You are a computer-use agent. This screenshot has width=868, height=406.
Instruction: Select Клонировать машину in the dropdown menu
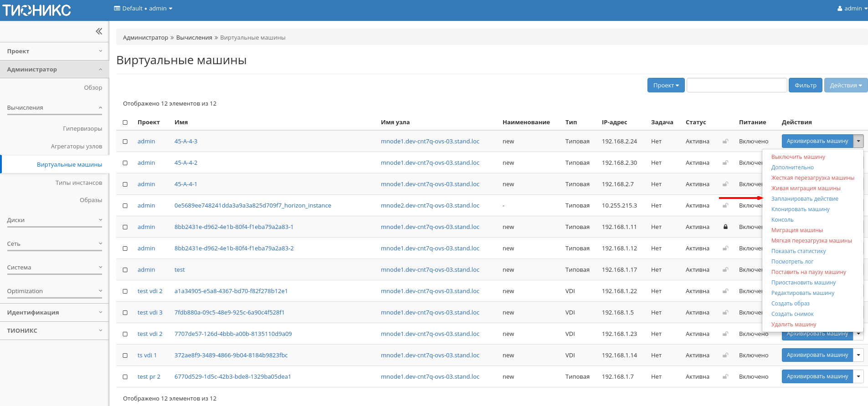pyautogui.click(x=800, y=209)
